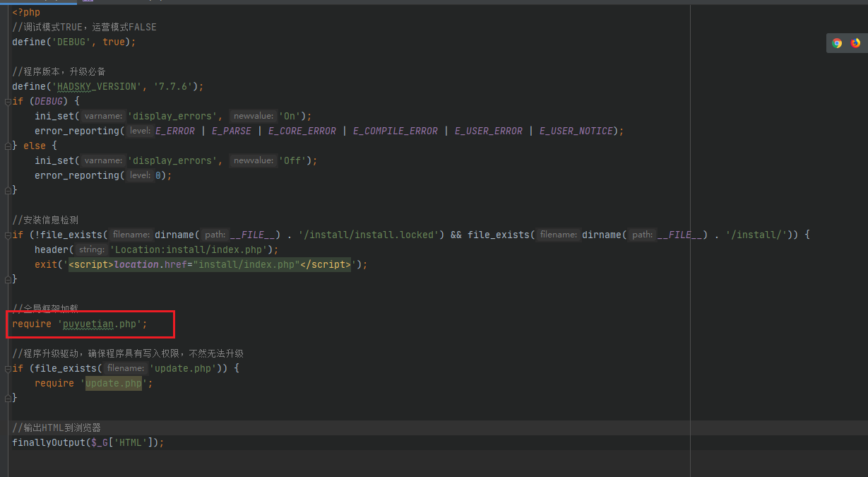Open the highlighted 'update.php' require target
Image resolution: width=868 pixels, height=477 pixels.
pyautogui.click(x=114, y=383)
